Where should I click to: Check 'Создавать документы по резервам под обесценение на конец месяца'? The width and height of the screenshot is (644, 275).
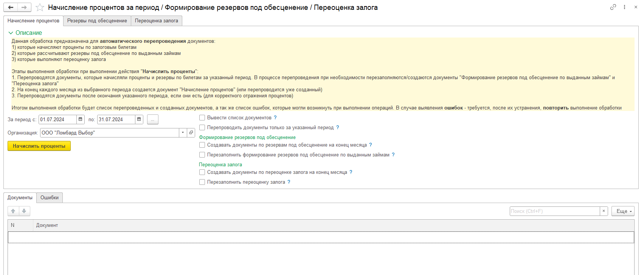pyautogui.click(x=202, y=145)
